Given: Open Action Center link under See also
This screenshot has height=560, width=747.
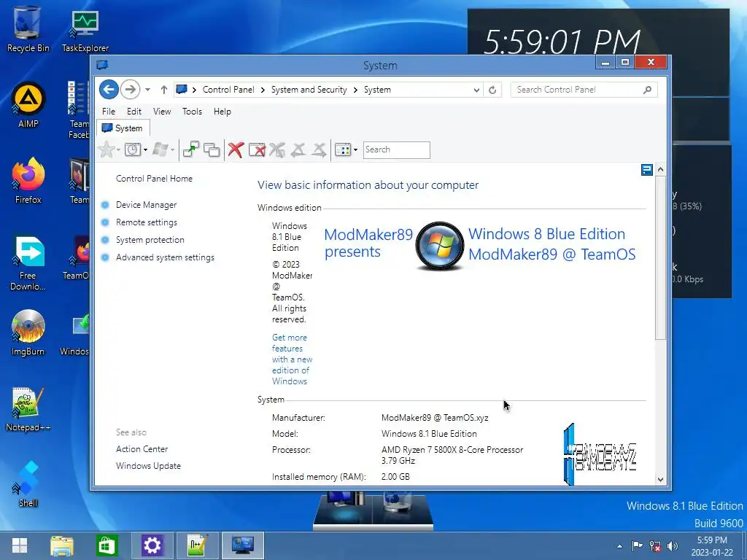Looking at the screenshot, I should click(142, 449).
